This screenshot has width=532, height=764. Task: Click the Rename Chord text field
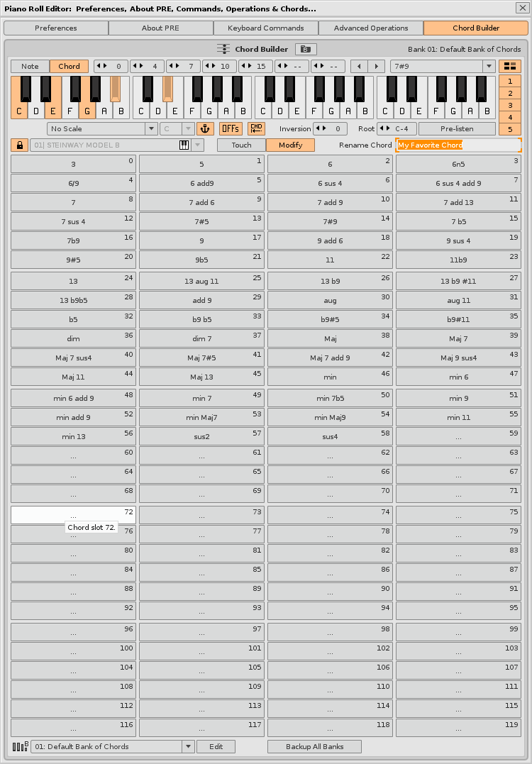click(458, 145)
